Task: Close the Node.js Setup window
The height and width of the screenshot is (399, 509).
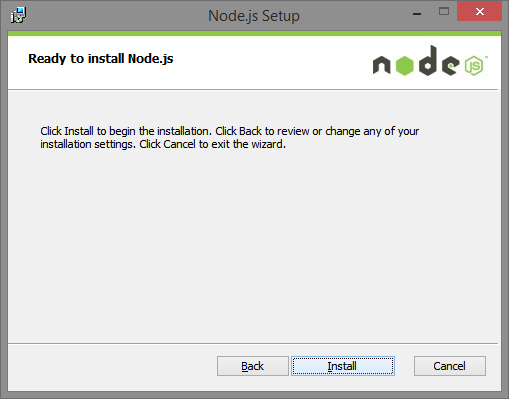Action: (479, 11)
